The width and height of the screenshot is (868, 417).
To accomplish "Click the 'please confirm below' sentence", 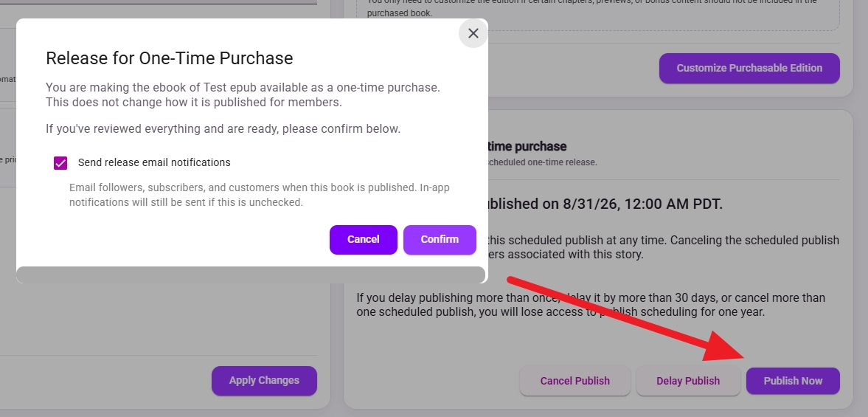I will point(223,129).
